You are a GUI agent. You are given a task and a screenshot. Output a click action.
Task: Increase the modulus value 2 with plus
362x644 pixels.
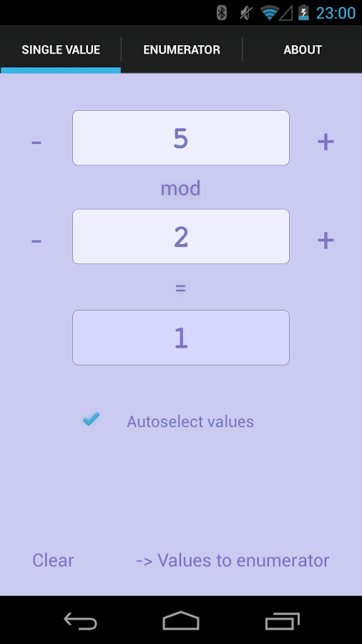[x=326, y=240]
